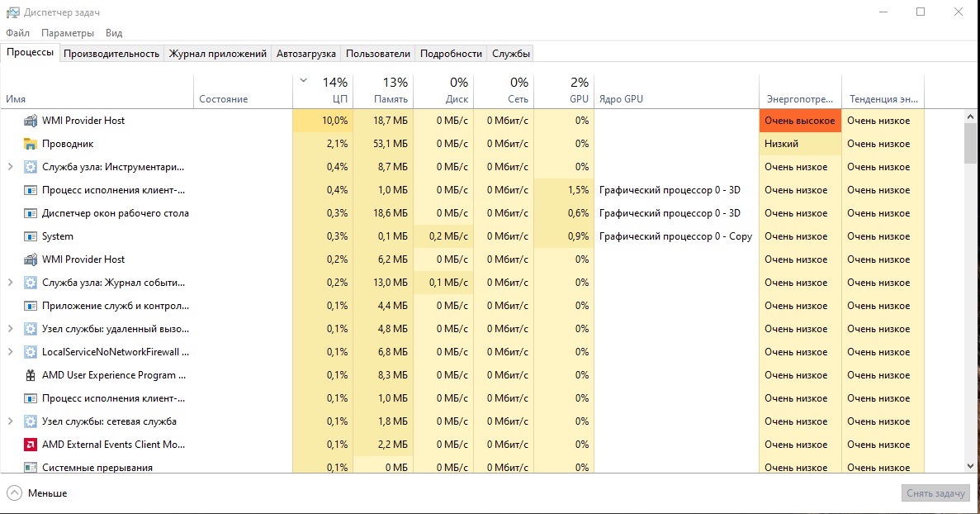Click the Снять задачу button

tap(935, 493)
